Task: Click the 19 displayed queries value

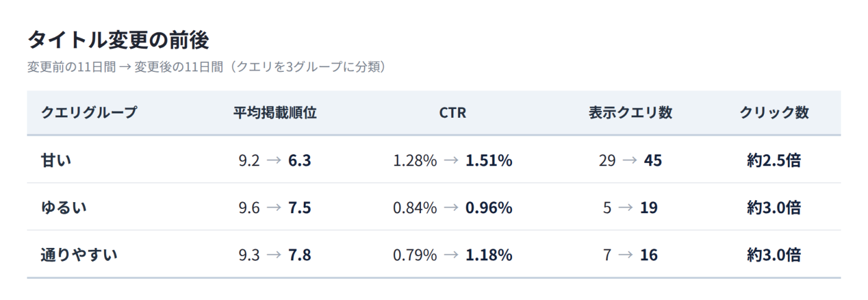Action: pos(649,208)
